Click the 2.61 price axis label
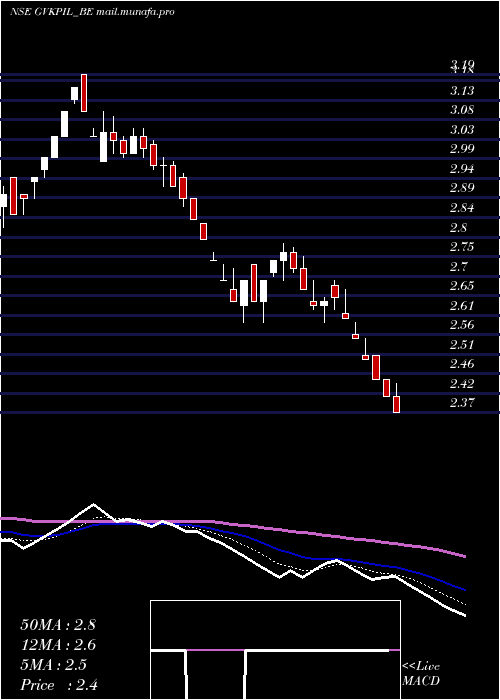The height and width of the screenshot is (700, 500). [x=462, y=305]
